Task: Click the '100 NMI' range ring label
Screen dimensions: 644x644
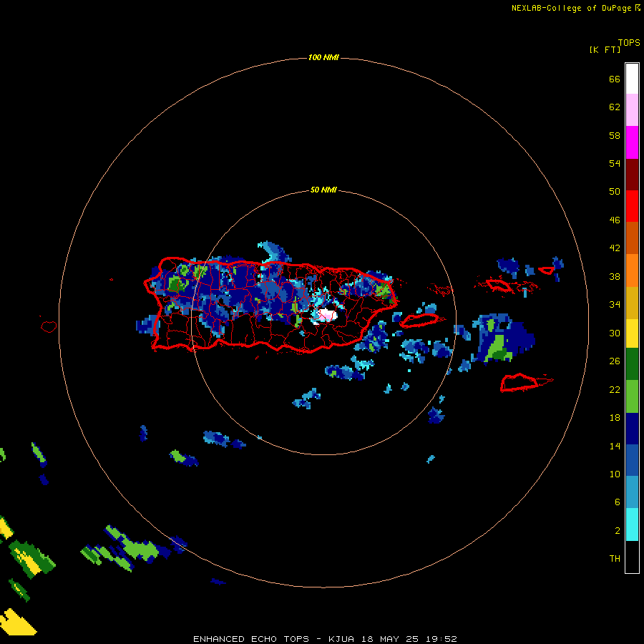Action: tap(323, 57)
